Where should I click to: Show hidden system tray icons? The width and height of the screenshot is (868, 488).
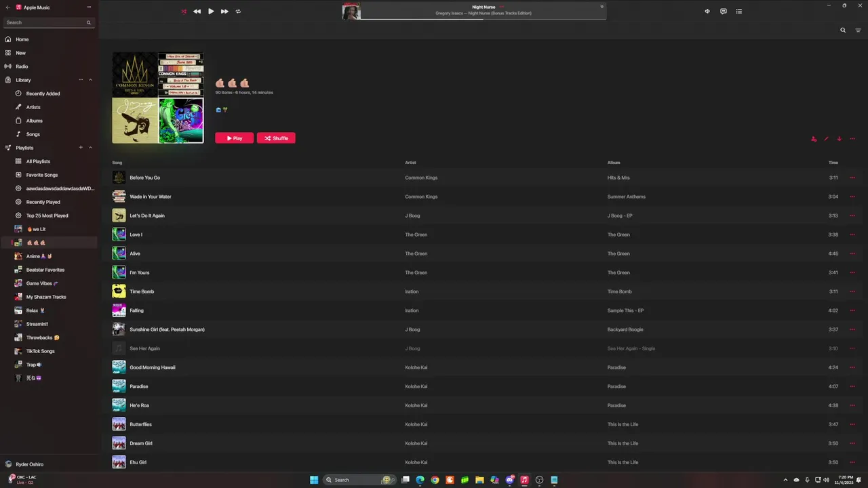point(785,480)
